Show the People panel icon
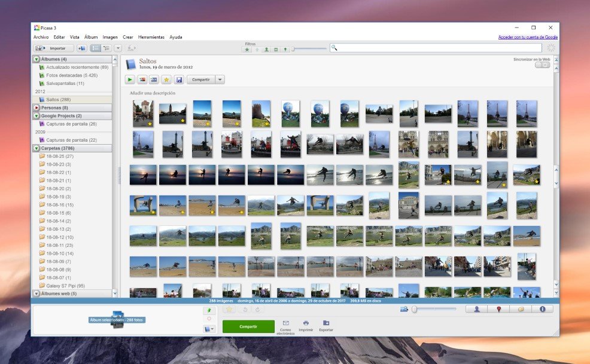Viewport: 590px width, 364px height. coord(477,309)
